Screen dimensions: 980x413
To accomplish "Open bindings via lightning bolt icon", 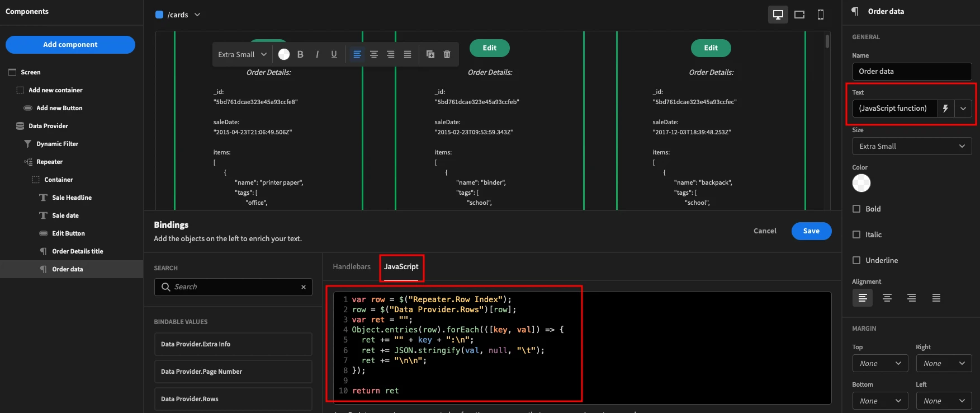I will coord(945,109).
